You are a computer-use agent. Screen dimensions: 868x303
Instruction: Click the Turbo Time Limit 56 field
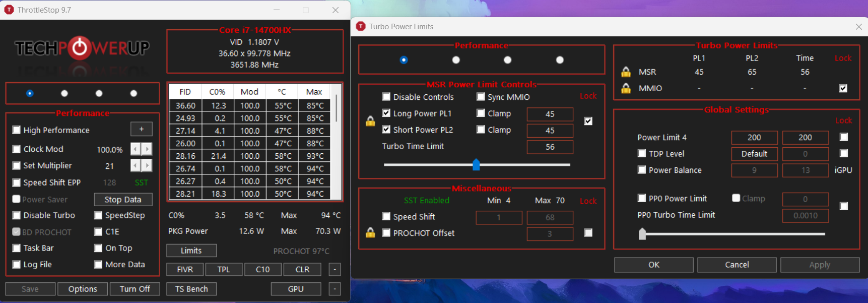(x=550, y=147)
